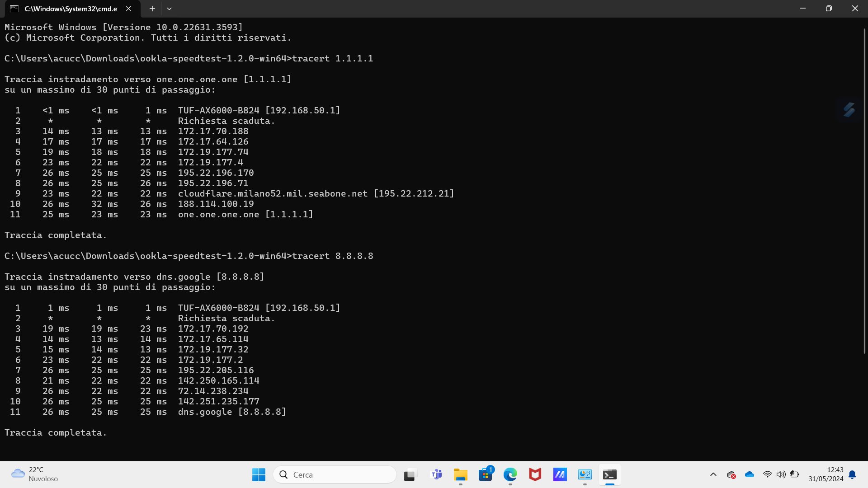868x488 pixels.
Task: Click the blue overlay icon at the right edge
Action: [x=849, y=110]
